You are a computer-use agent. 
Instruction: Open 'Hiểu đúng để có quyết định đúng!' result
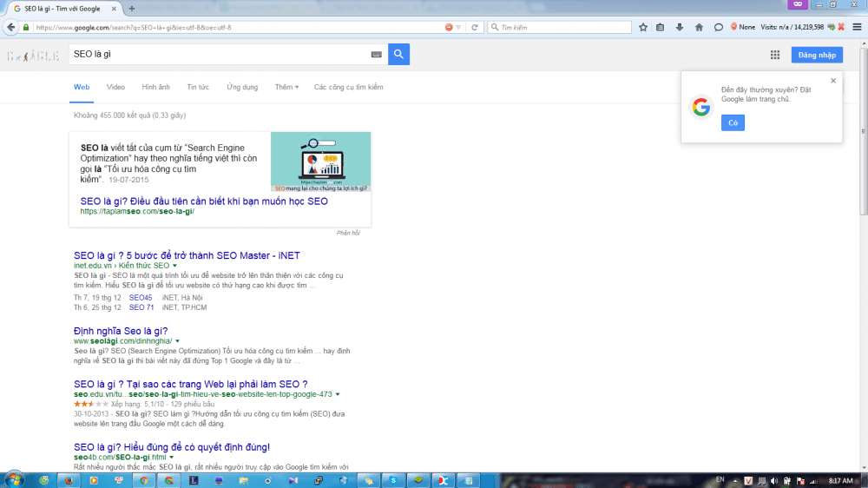coord(172,447)
